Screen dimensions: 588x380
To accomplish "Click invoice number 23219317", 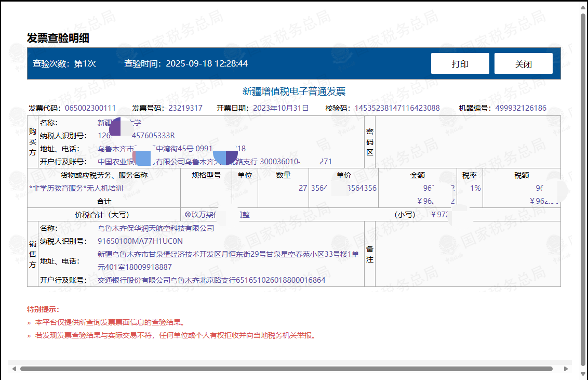I will tap(185, 108).
